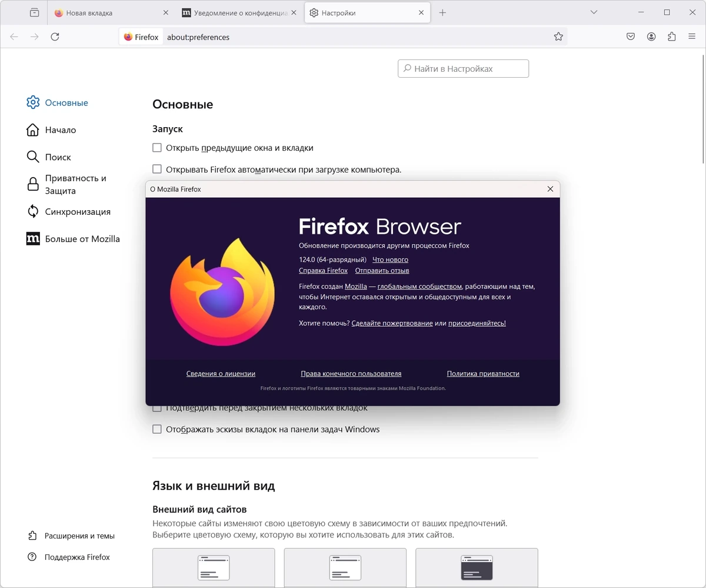Open Политика приватности link
The image size is (706, 588).
tap(483, 374)
